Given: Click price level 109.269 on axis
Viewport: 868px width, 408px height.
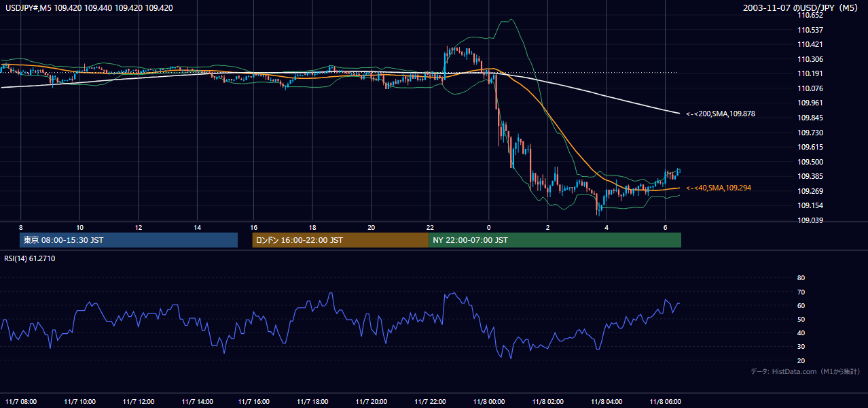Looking at the screenshot, I should pyautogui.click(x=810, y=191).
